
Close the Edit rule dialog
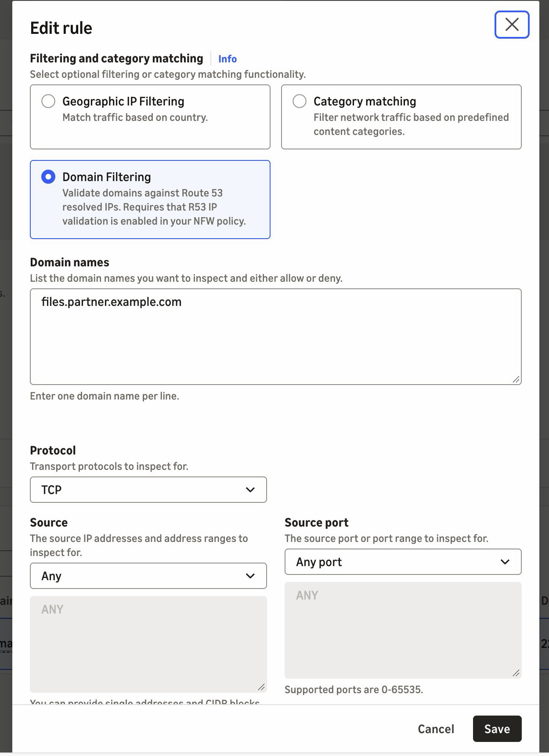coord(512,25)
